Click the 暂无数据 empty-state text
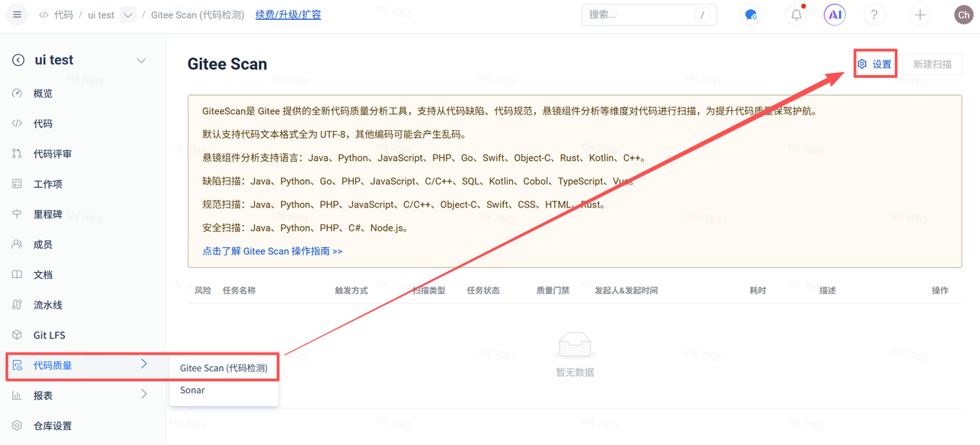This screenshot has height=445, width=980. 575,372
